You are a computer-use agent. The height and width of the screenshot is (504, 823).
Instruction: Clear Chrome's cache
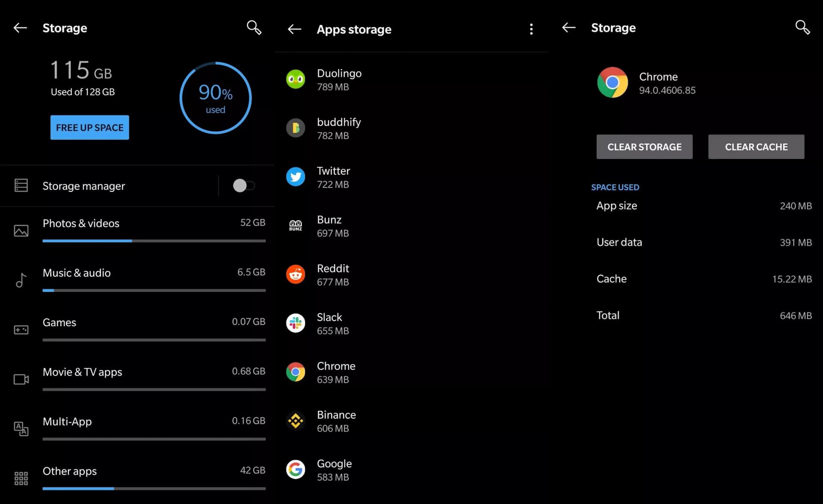pos(756,147)
